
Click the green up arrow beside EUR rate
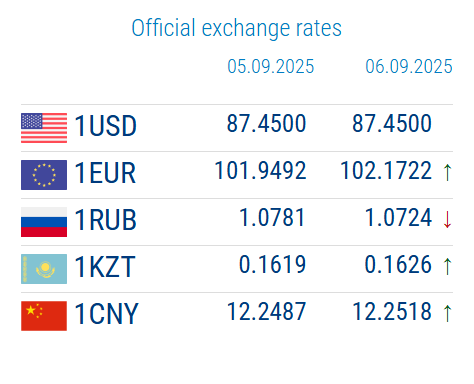[x=447, y=172]
